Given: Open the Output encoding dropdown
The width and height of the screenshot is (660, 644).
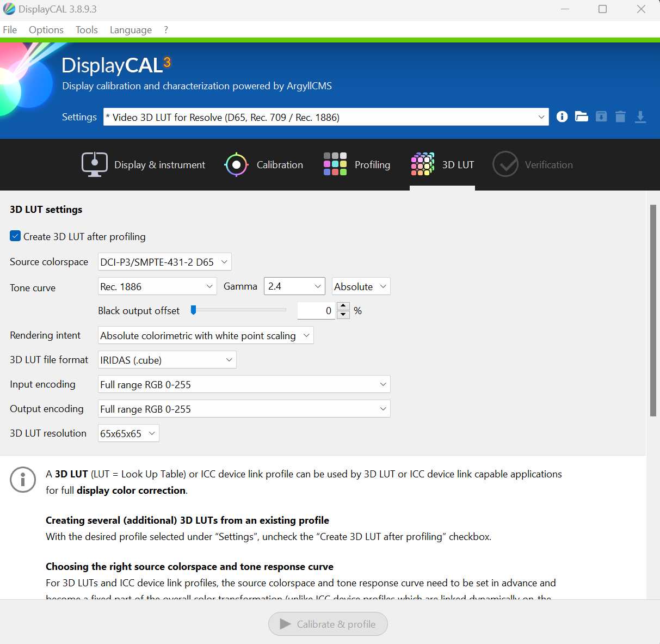Looking at the screenshot, I should point(244,409).
